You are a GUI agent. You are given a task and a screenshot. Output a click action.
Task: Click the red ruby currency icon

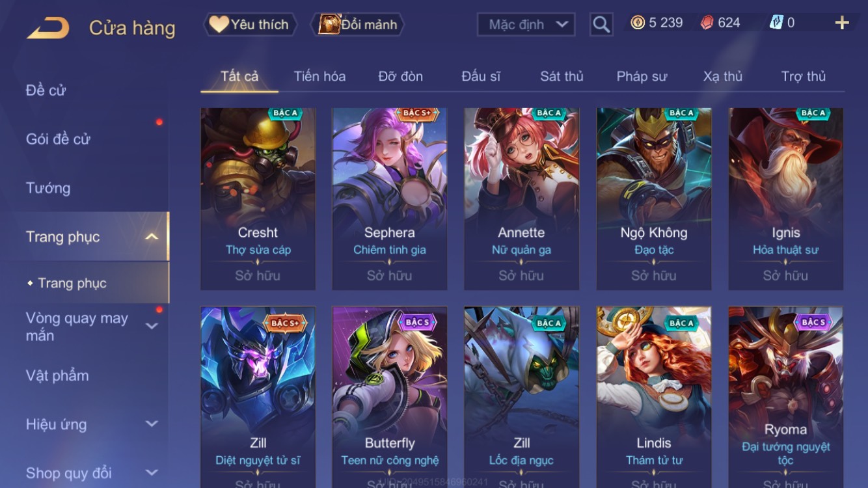pyautogui.click(x=707, y=23)
